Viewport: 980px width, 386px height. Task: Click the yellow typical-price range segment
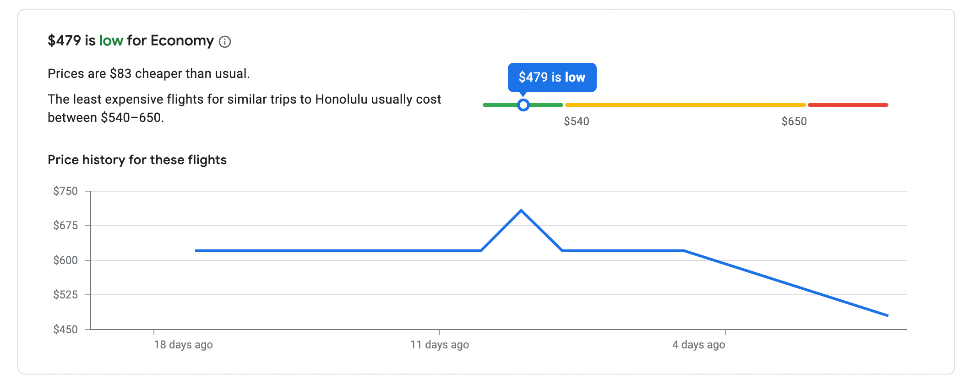(x=685, y=105)
